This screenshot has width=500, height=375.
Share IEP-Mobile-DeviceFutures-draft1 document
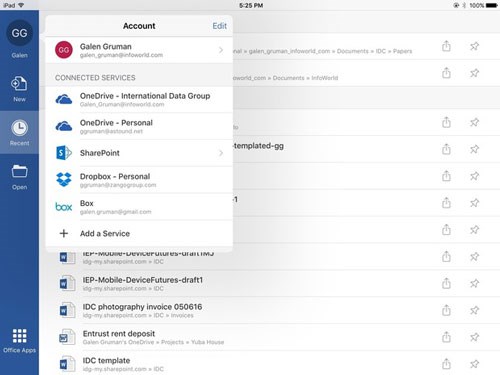446,283
